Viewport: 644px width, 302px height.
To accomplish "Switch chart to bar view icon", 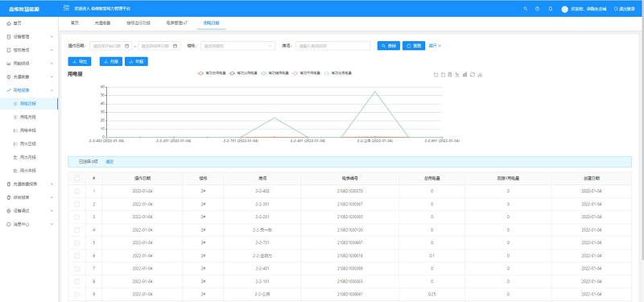I will (x=465, y=75).
